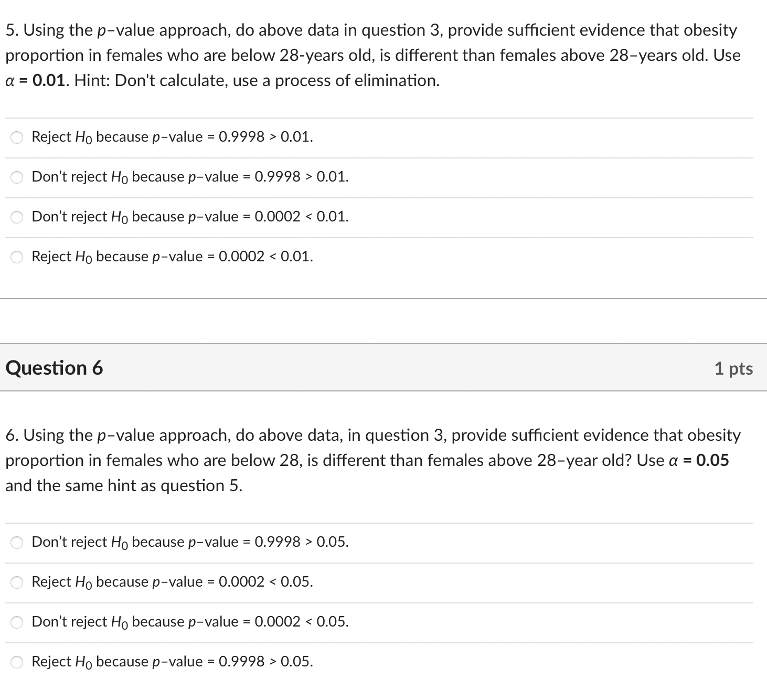This screenshot has height=700, width=767.
Task: Click the 'Question 6' heading
Action: 54,368
